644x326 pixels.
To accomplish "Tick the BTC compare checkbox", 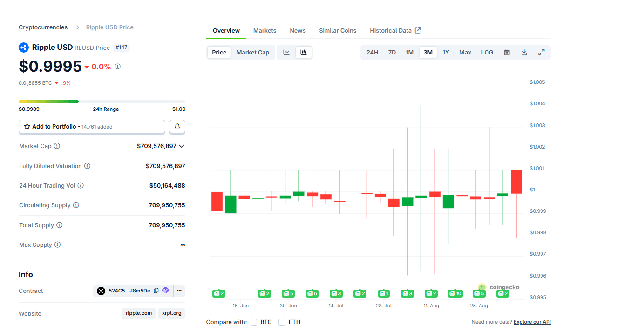I will tap(254, 322).
